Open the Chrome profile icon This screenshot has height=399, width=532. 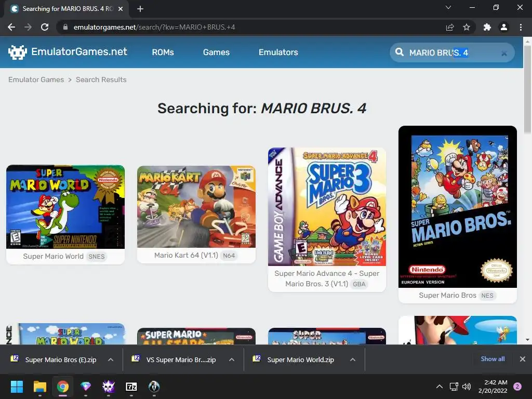(x=504, y=27)
